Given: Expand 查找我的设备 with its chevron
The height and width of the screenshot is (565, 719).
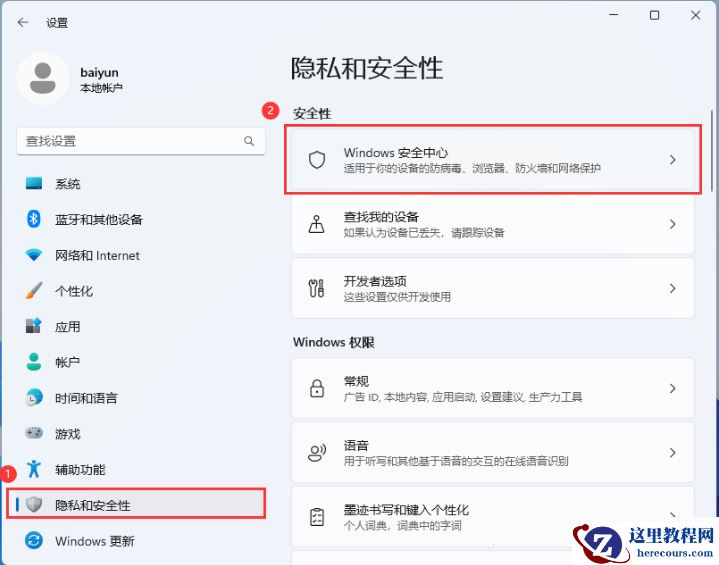Looking at the screenshot, I should pyautogui.click(x=672, y=224).
